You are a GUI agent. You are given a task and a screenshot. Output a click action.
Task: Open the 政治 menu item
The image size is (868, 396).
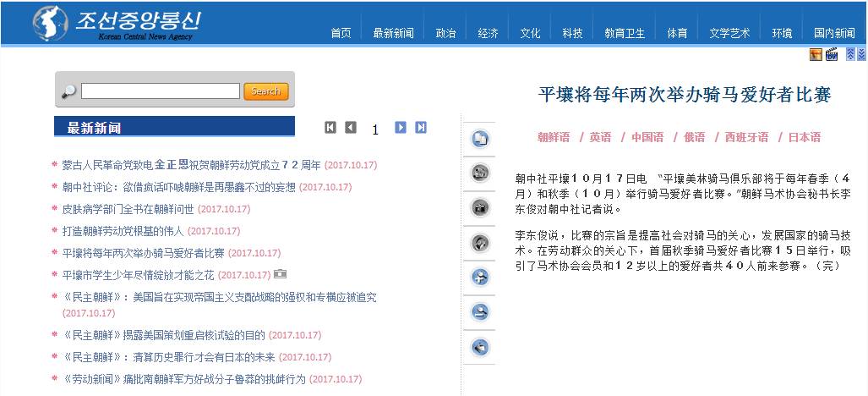pyautogui.click(x=445, y=33)
